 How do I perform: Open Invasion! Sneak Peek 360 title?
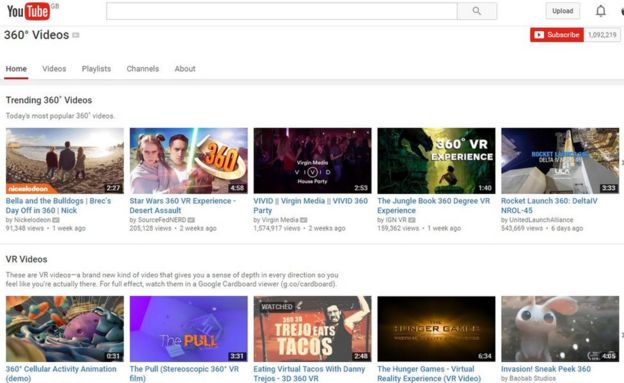546,369
